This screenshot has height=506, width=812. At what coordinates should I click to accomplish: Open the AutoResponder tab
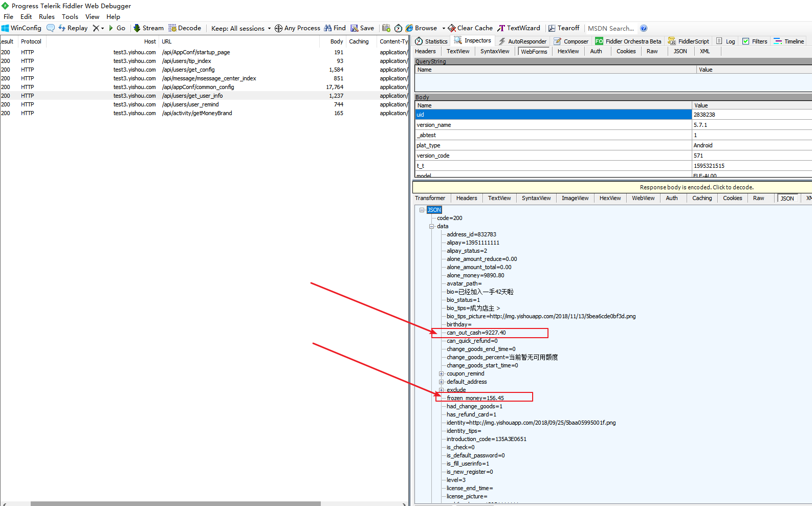pyautogui.click(x=522, y=41)
